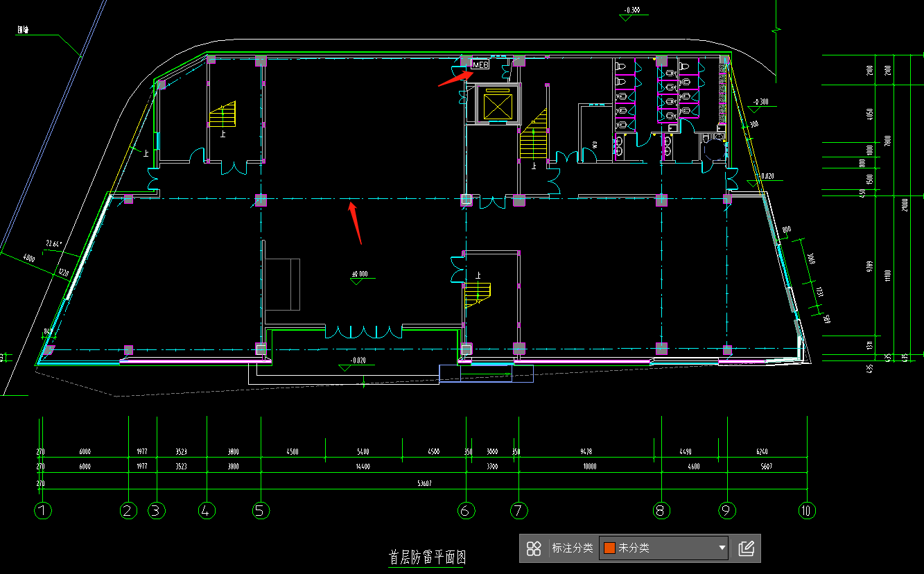Click the 10000 dimension text

[589, 467]
